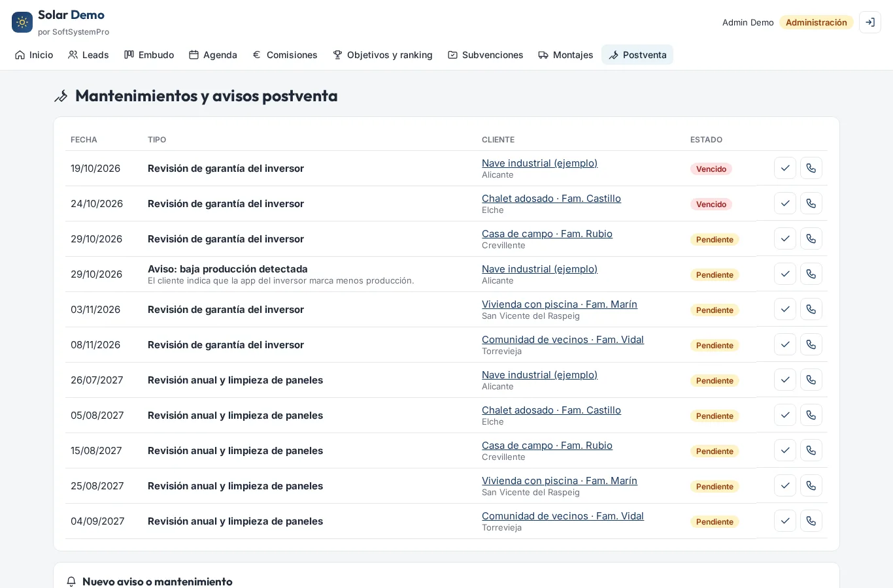Navigate to the Montajes tab
893x588 pixels.
tap(565, 55)
